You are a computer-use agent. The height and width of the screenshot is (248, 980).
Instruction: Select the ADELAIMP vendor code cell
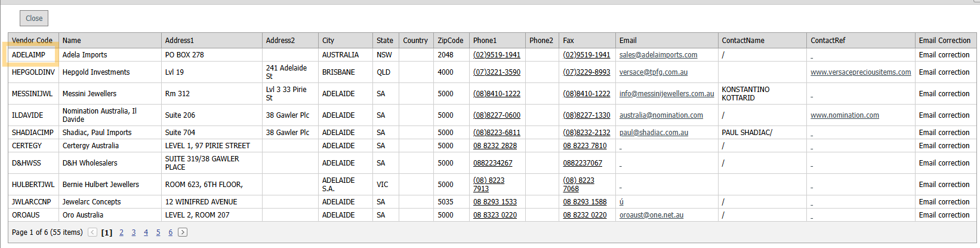pos(29,55)
